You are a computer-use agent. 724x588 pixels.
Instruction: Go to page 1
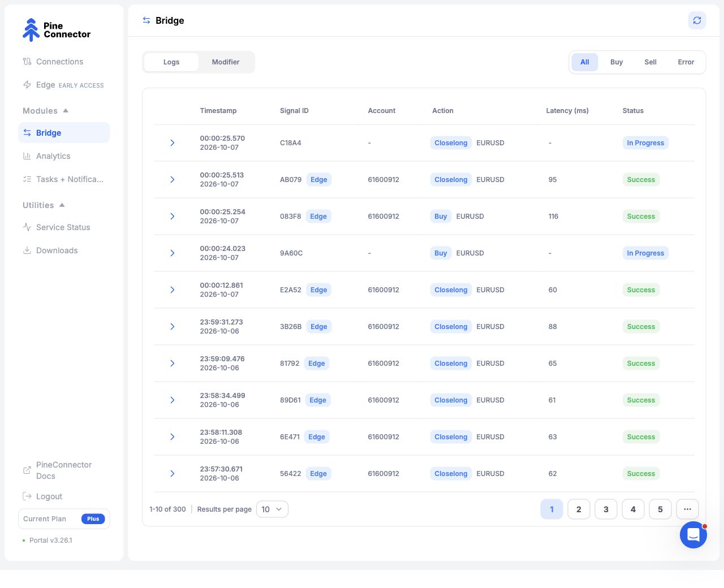point(551,509)
